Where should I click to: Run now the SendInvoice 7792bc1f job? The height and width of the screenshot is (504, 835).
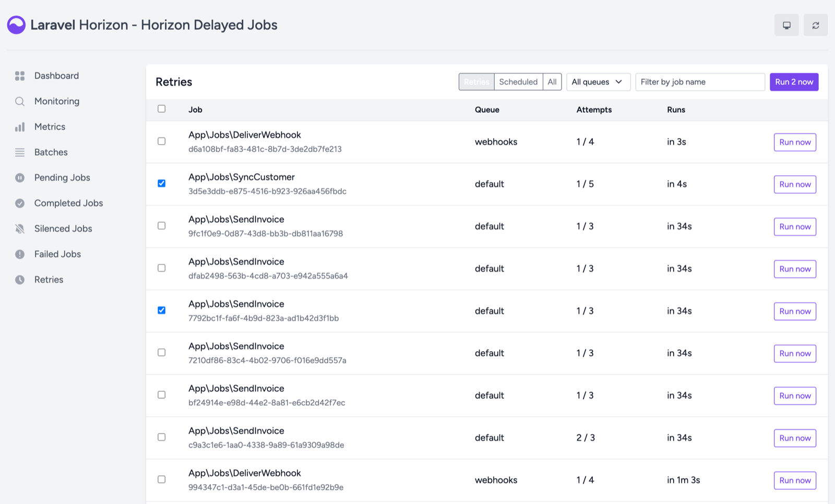(795, 311)
